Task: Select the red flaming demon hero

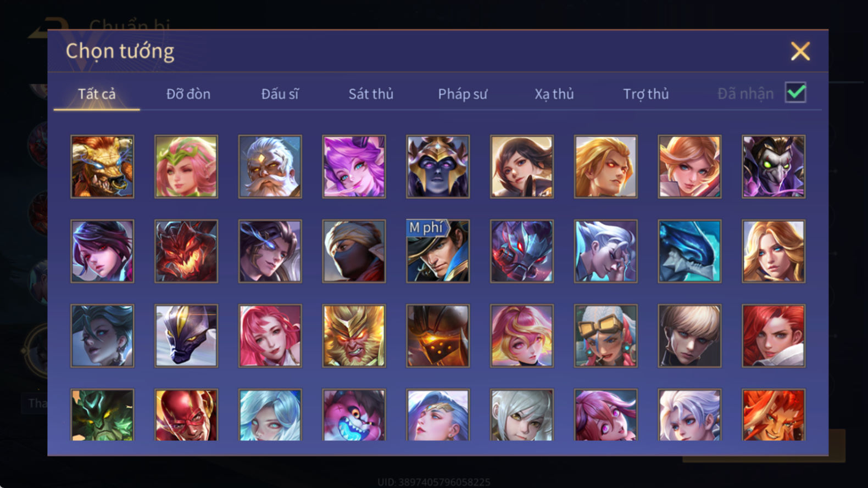Action: [x=186, y=251]
